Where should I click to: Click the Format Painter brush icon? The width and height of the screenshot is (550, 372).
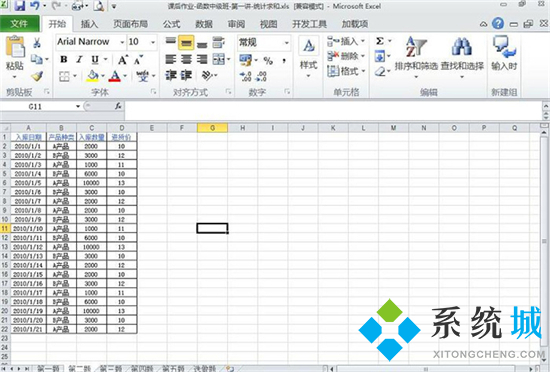click(x=37, y=76)
